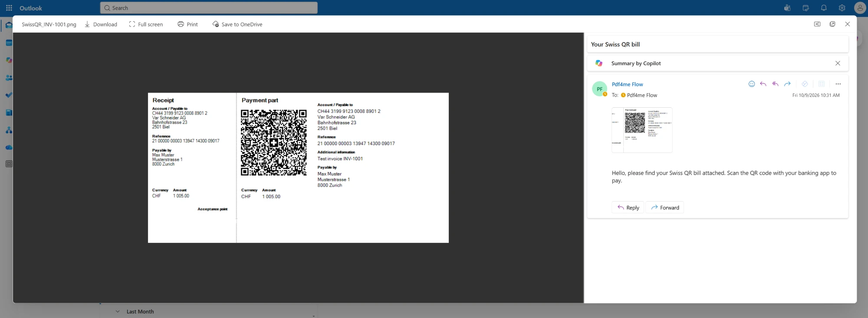Save the attachment to OneDrive
This screenshot has width=868, height=318.
click(x=237, y=24)
